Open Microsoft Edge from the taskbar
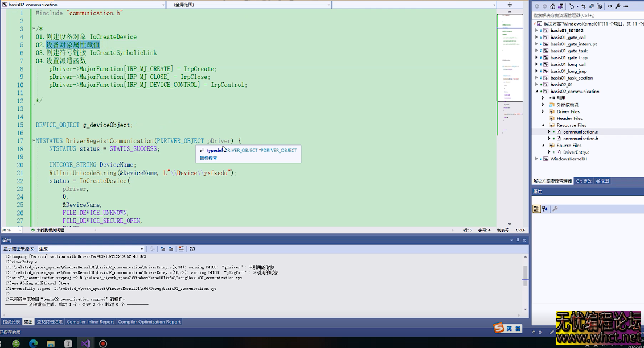Screen dimensions: 644x348 [33, 343]
